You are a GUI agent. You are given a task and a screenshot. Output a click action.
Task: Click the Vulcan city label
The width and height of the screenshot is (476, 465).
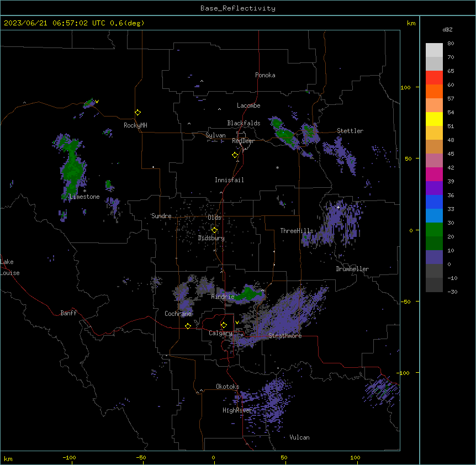click(x=300, y=437)
